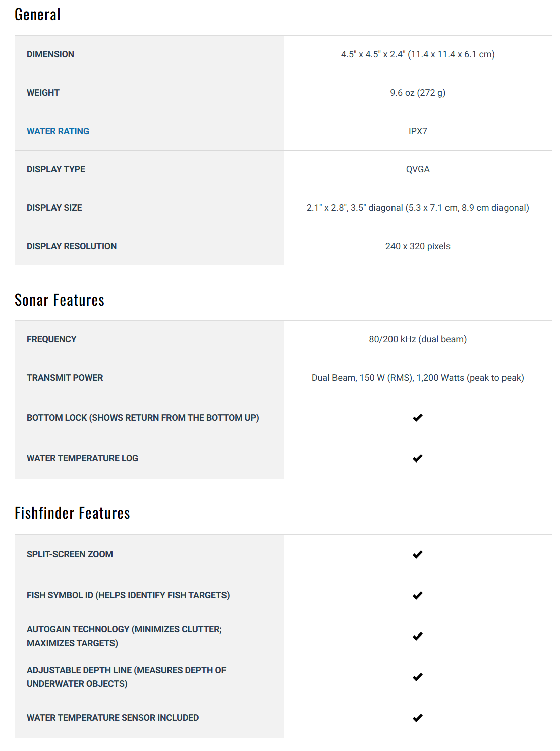Click the General section heading

[38, 15]
